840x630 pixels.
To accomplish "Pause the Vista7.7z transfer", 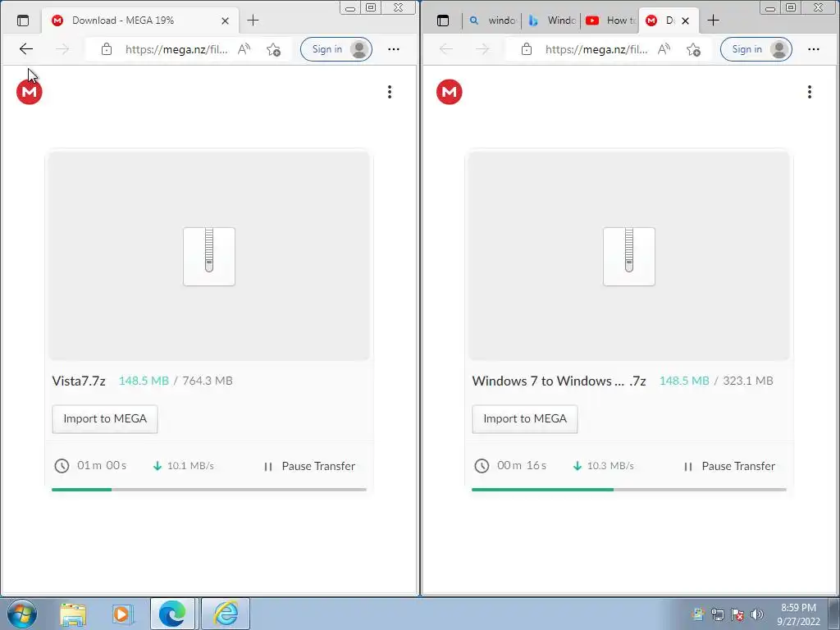I will [309, 466].
